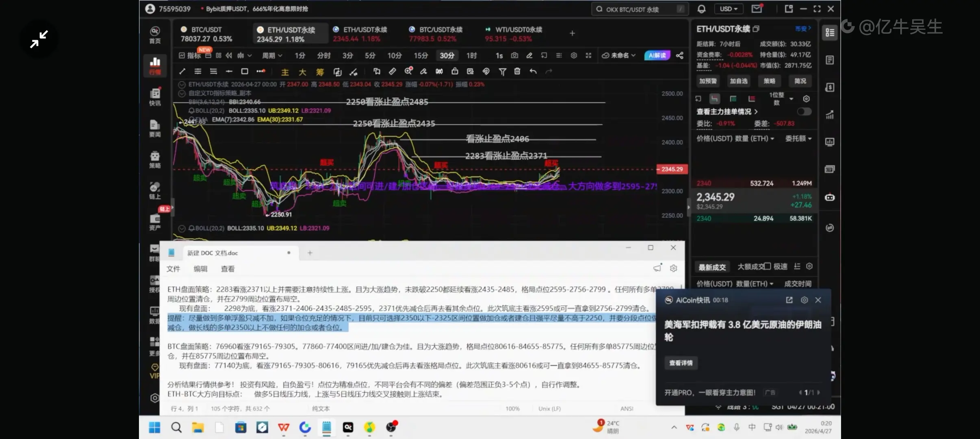This screenshot has height=439, width=980.
Task: Open the 周期 period dropdown
Action: coord(272,56)
